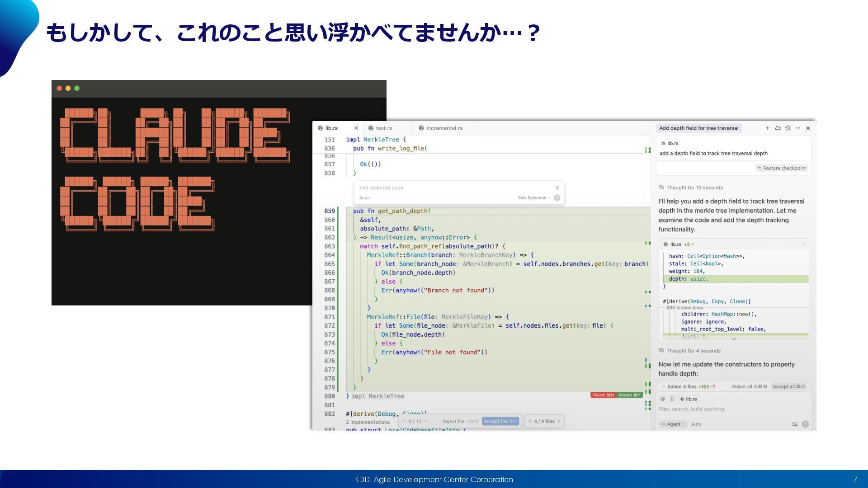Go to next file in '4 / 4 files'
This screenshot has width=868, height=488.
[x=559, y=422]
